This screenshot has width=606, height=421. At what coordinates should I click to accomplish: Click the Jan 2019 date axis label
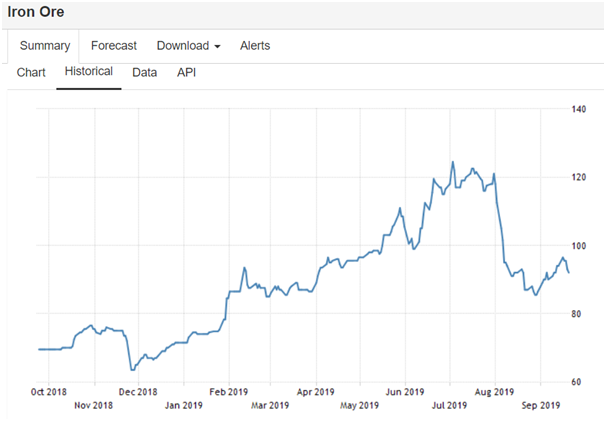(x=185, y=405)
